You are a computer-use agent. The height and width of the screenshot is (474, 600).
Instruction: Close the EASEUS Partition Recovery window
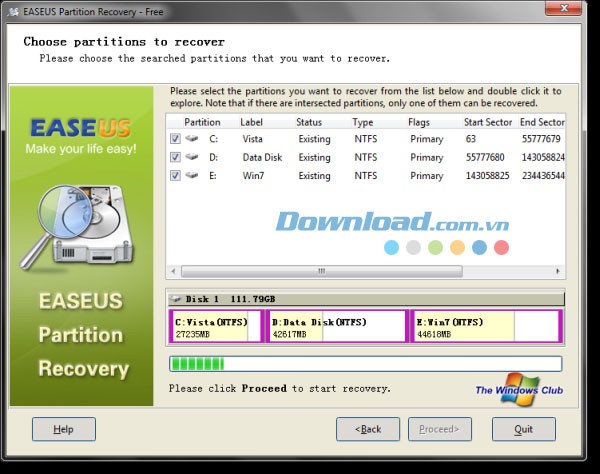(x=563, y=8)
